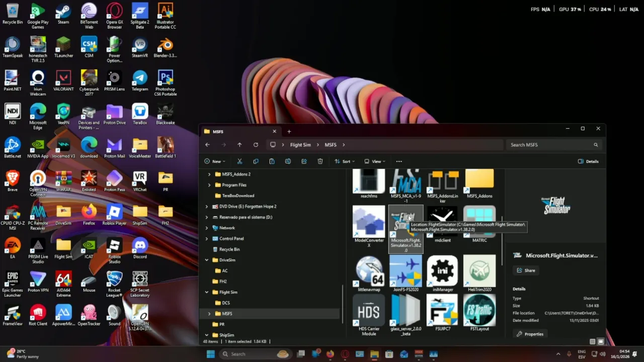Click the Rename icon in Explorer toolbar
This screenshot has width=644, height=362.
point(288,161)
